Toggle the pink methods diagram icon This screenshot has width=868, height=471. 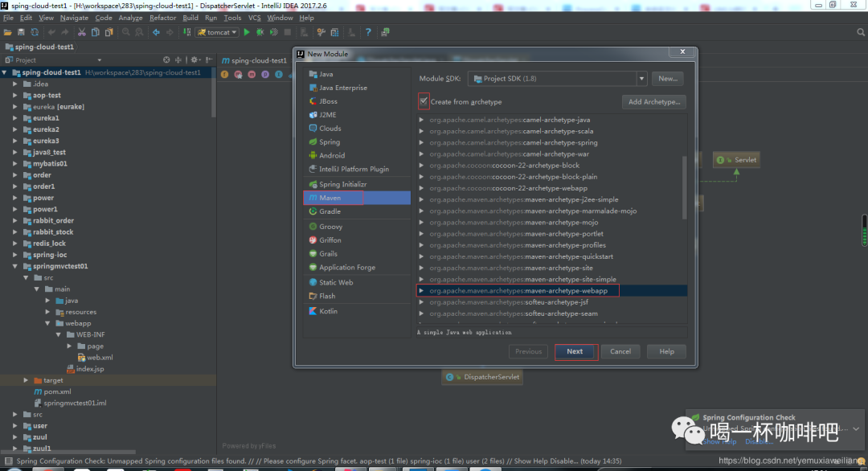coord(252,74)
